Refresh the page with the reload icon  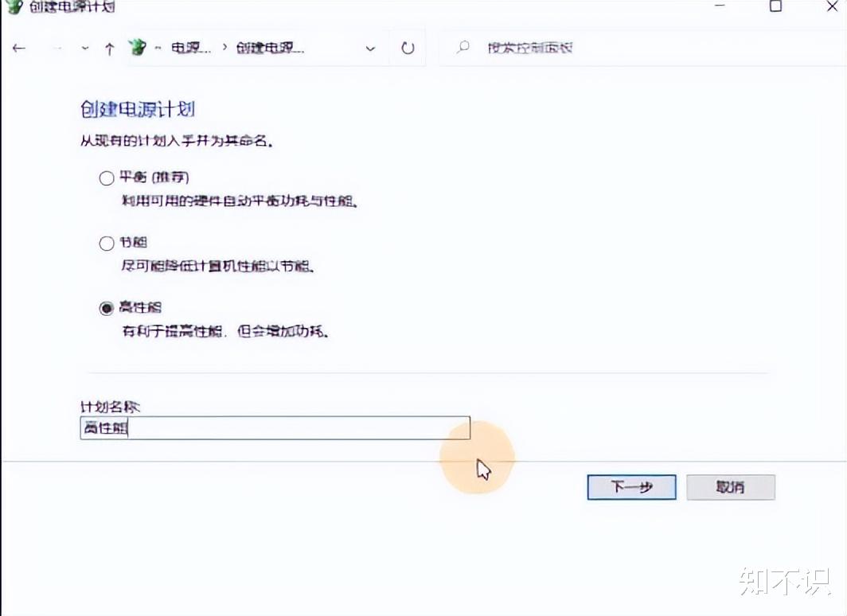coord(408,48)
